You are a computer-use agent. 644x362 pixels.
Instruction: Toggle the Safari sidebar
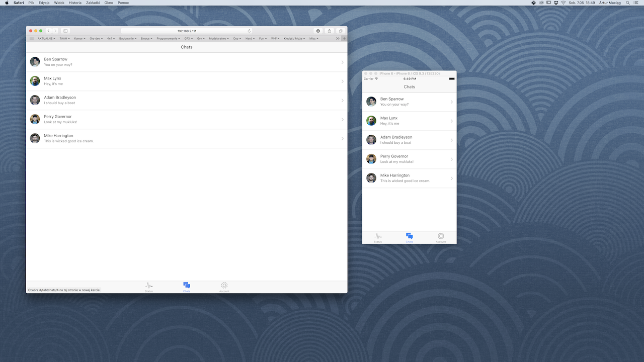[65, 31]
